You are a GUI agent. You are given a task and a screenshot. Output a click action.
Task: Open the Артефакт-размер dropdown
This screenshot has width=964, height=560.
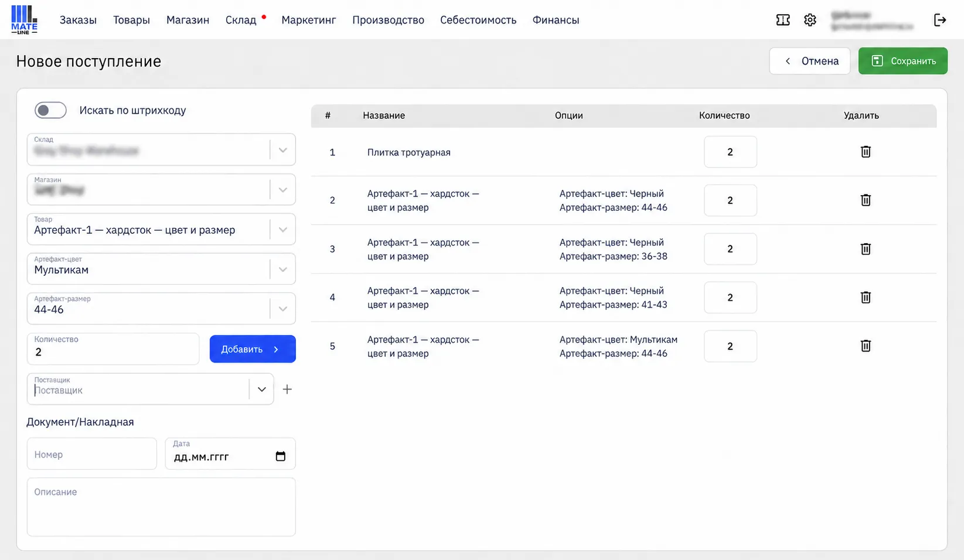[x=282, y=309]
